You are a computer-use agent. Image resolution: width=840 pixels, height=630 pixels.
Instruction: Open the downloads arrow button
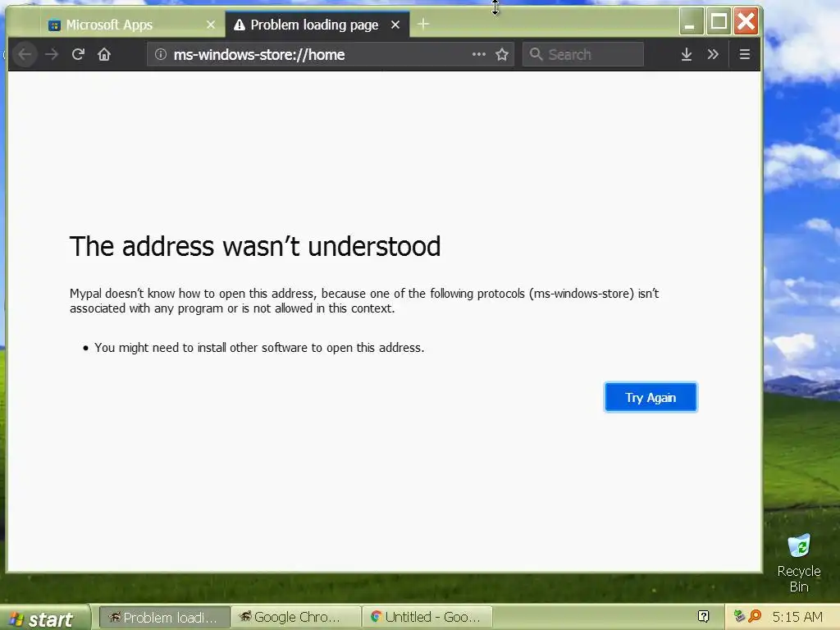coord(687,54)
